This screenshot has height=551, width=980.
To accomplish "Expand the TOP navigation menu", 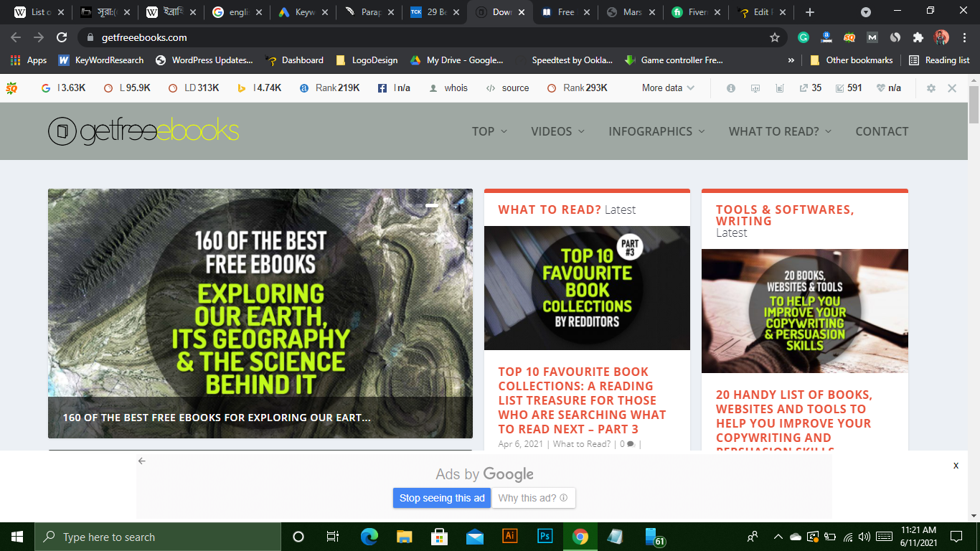I will click(x=489, y=131).
